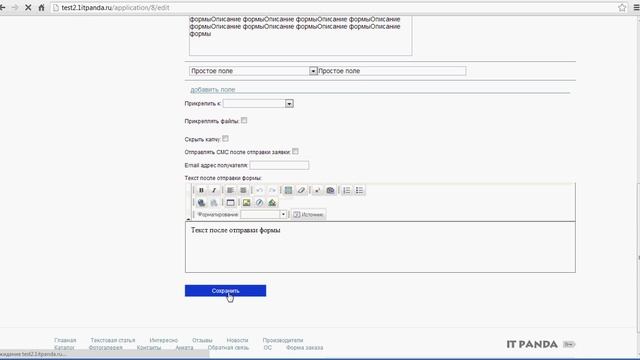Insert table via editor toolbar

(x=289, y=190)
